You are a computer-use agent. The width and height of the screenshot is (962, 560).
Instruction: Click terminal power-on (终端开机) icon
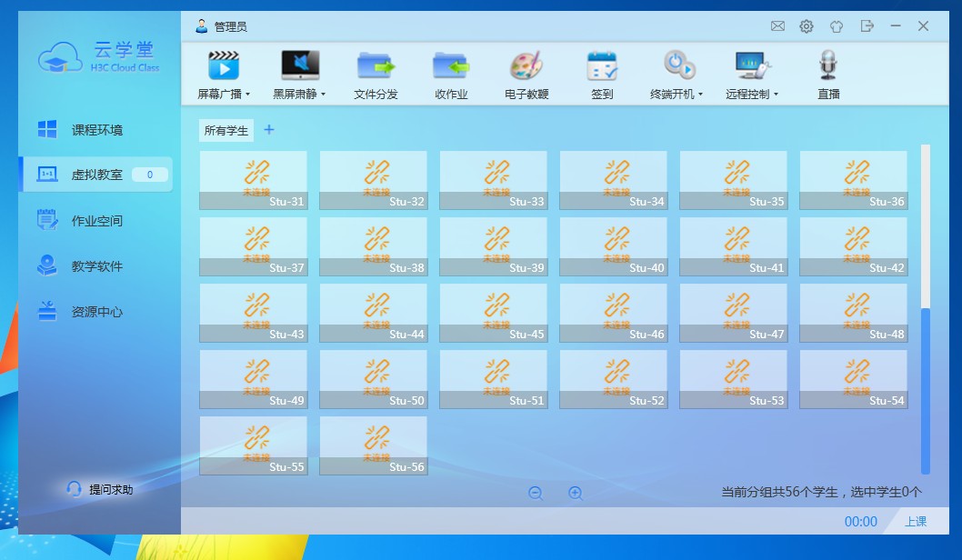click(x=678, y=65)
